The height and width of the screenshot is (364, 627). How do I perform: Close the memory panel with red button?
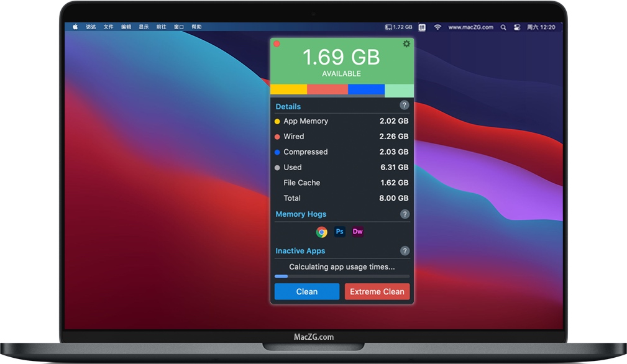pyautogui.click(x=277, y=44)
